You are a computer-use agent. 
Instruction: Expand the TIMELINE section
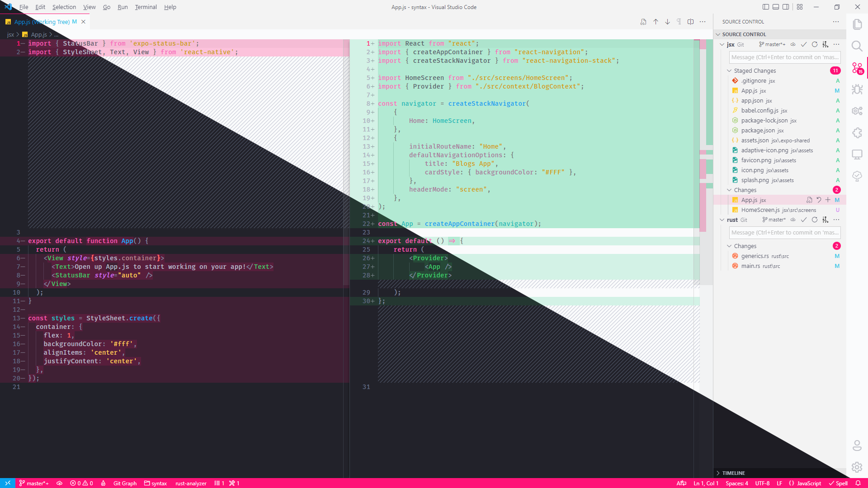coord(780,473)
